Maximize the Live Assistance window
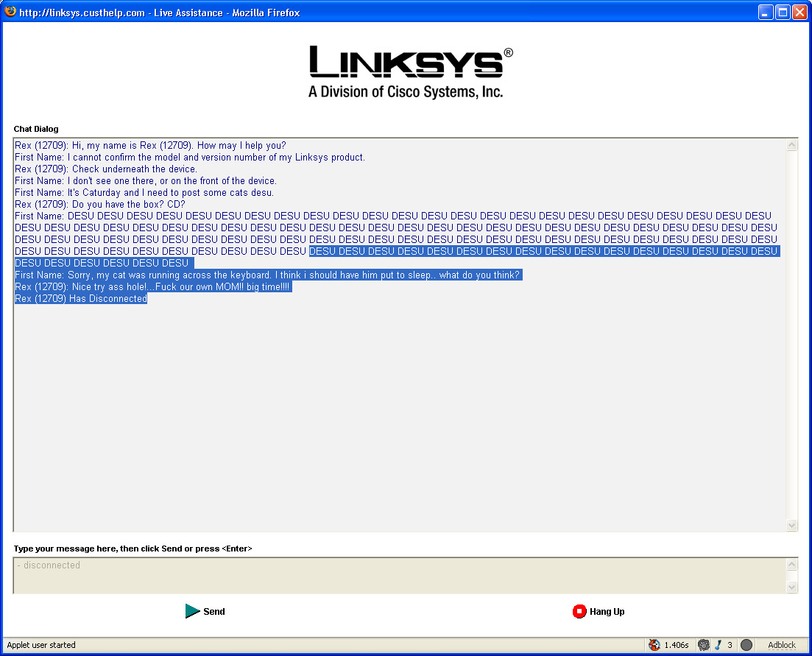 (783, 12)
